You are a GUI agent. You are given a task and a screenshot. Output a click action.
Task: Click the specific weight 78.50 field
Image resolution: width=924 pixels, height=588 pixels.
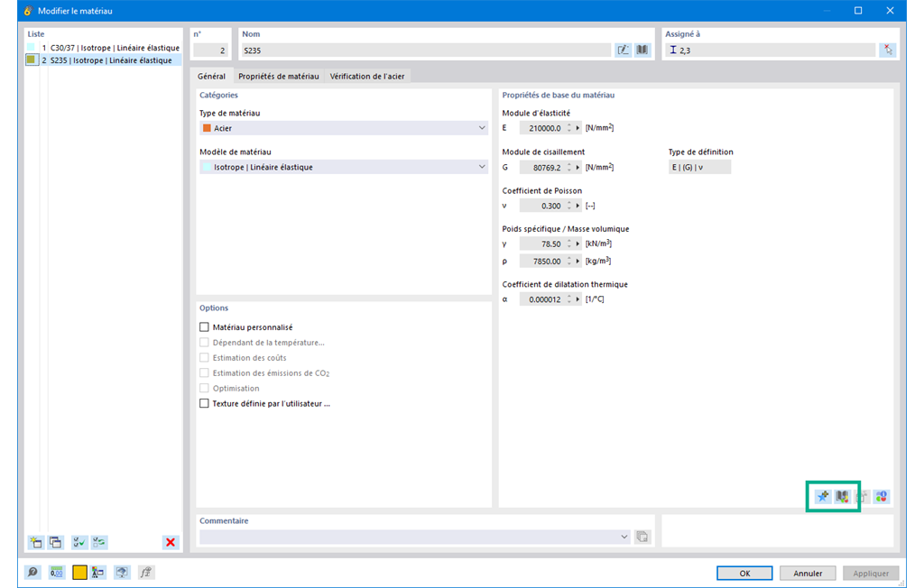pyautogui.click(x=542, y=243)
